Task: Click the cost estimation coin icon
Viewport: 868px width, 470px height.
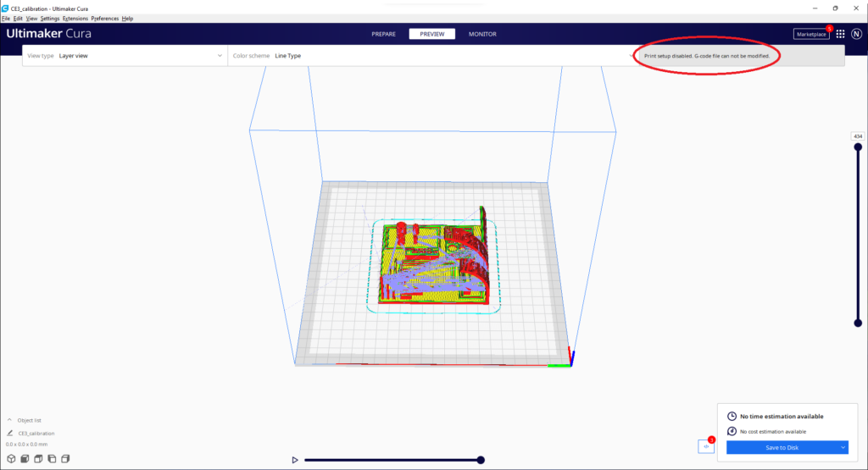Action: point(732,431)
